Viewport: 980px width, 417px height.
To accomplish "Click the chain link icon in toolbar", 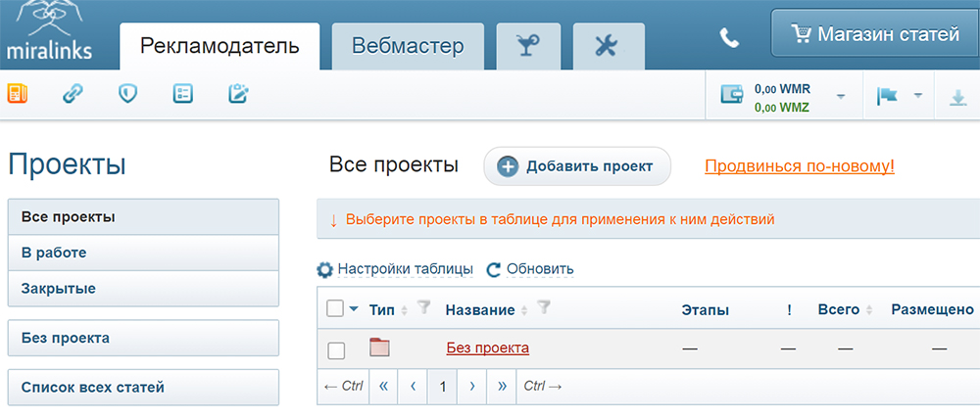I will point(73,94).
